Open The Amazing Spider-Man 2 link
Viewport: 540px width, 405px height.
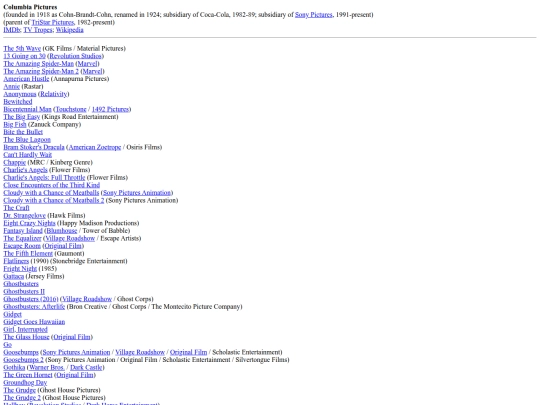click(41, 71)
